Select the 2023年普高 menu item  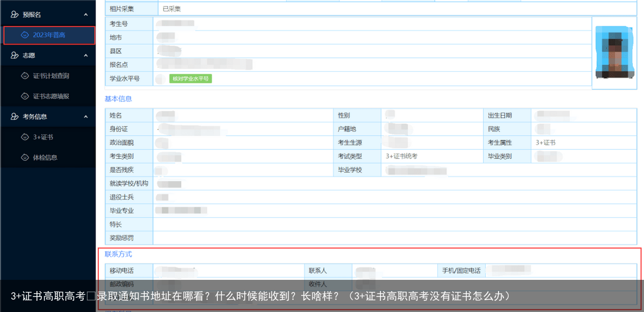point(48,35)
